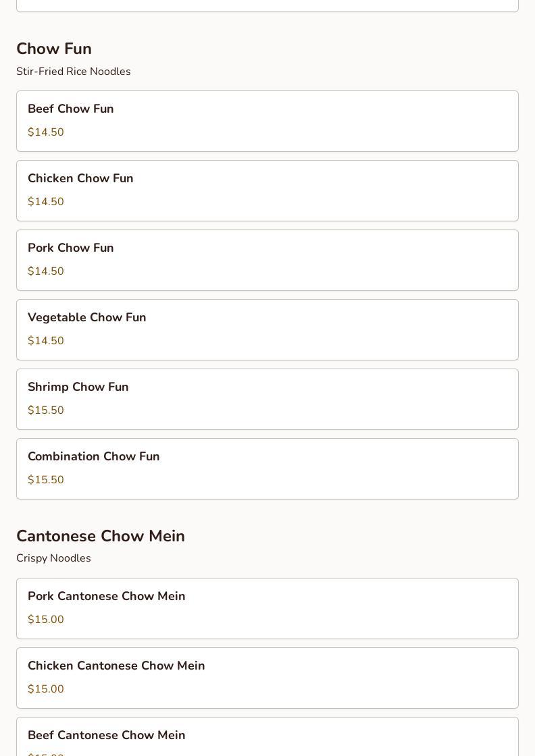Select Vegetable Chow Fun menu item

pyautogui.click(x=267, y=329)
